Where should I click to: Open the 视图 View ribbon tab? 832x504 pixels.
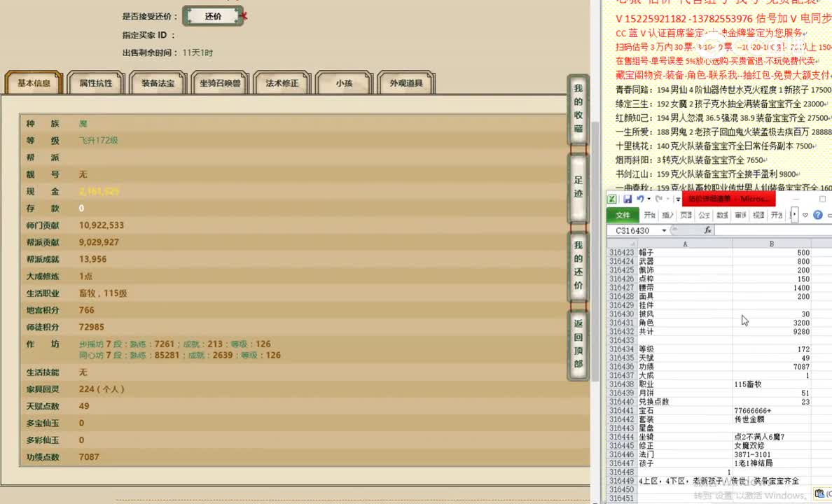758,215
